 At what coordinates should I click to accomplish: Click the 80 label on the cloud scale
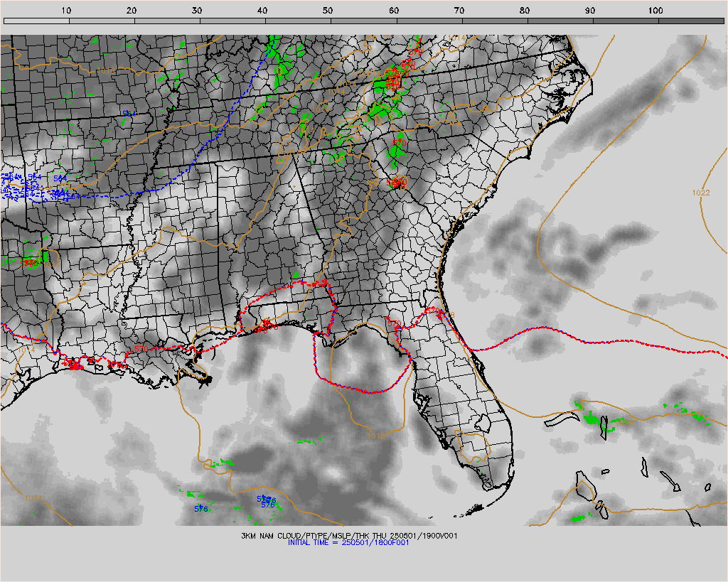click(525, 10)
